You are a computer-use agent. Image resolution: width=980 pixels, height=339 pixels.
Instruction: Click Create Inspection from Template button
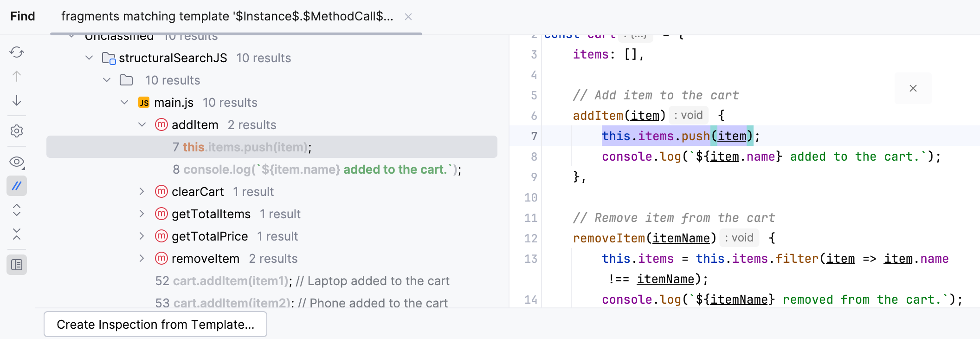pos(155,324)
